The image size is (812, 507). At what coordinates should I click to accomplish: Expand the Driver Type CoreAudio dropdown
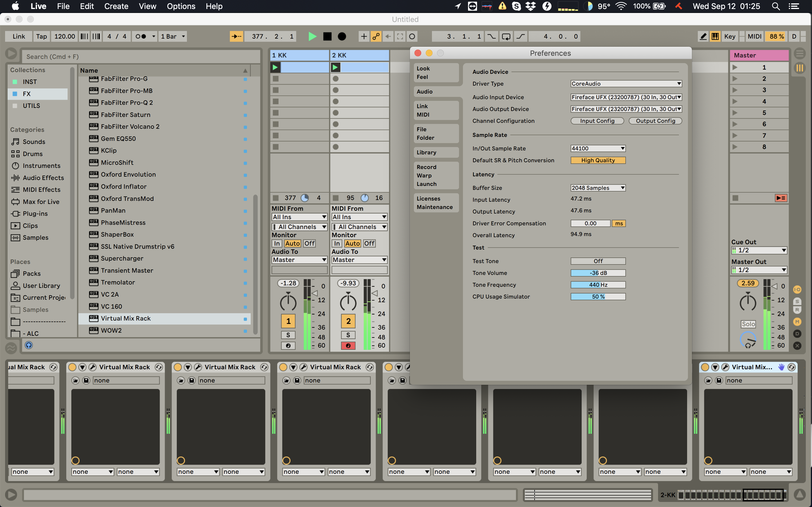point(626,83)
